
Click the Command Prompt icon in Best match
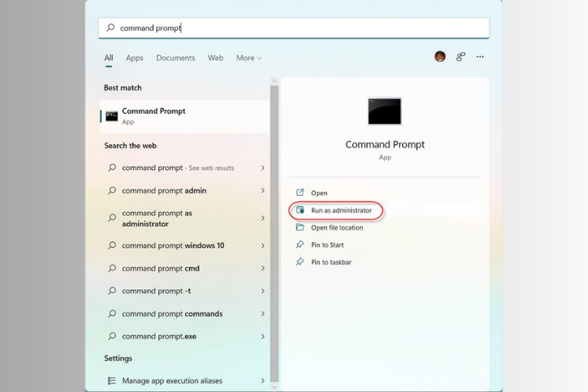[x=111, y=116]
